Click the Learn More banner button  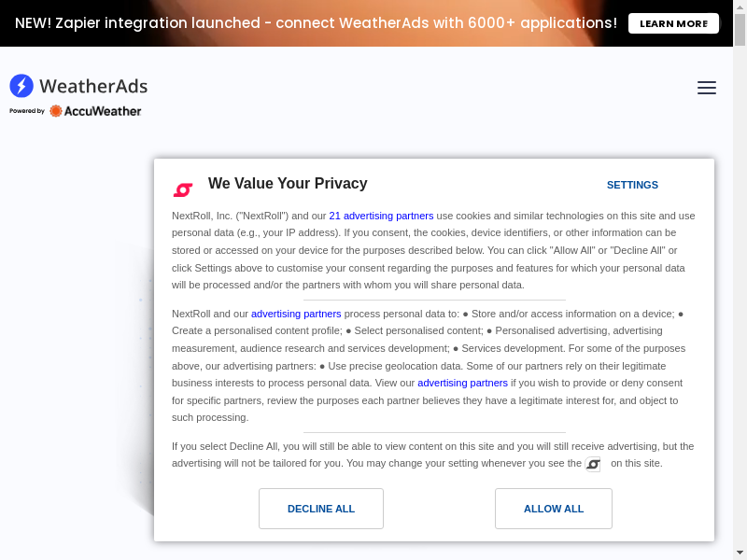coord(673,23)
